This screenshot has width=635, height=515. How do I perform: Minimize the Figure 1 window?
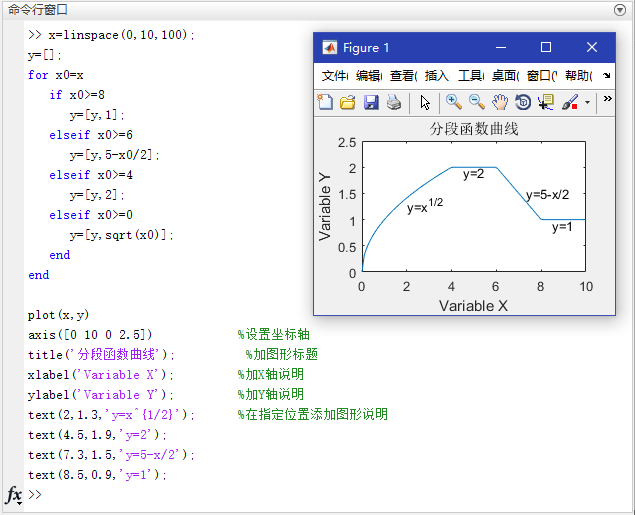click(501, 47)
